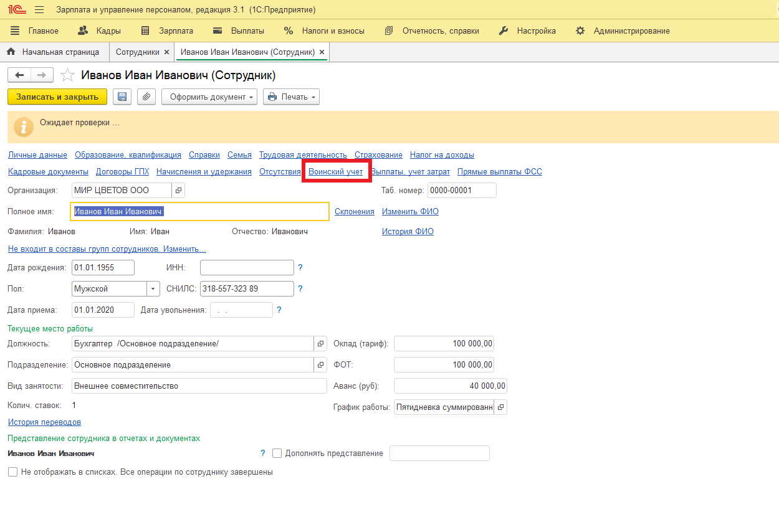Screen dimensions: 779x532
Task: Click the question mark beside ИНН field
Action: [300, 268]
